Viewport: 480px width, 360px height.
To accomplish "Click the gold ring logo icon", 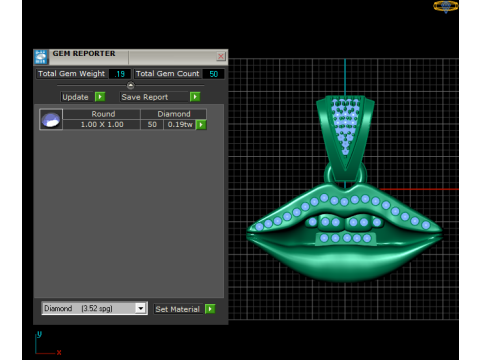I will 446,6.
